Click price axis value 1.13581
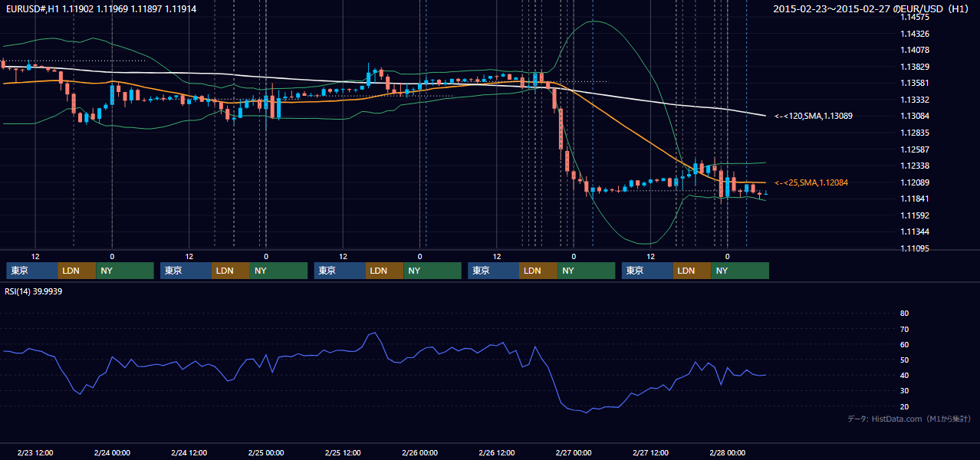 coord(914,83)
